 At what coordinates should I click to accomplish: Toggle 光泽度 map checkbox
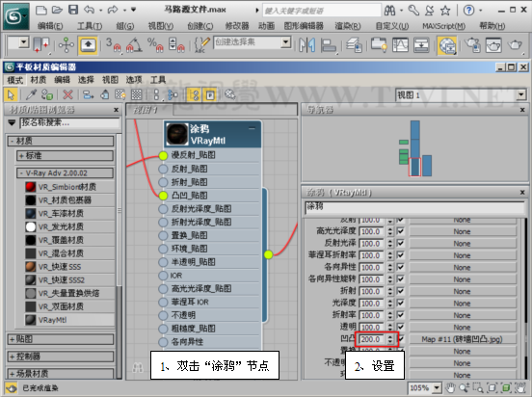(x=401, y=303)
